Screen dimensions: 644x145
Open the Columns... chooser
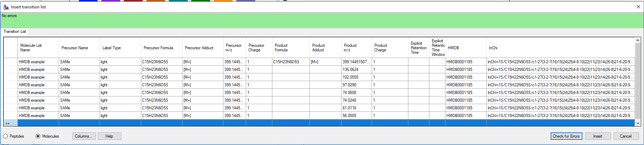[x=84, y=136]
